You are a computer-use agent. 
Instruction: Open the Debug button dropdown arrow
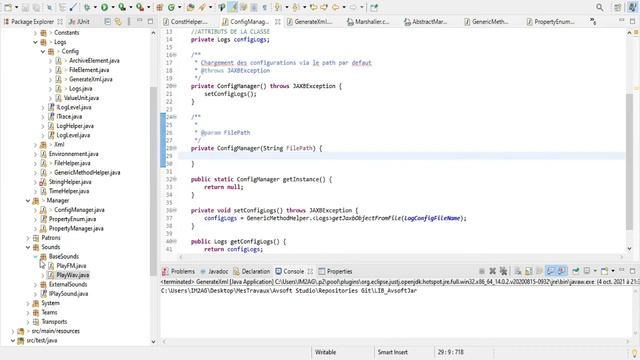pos(95,7)
